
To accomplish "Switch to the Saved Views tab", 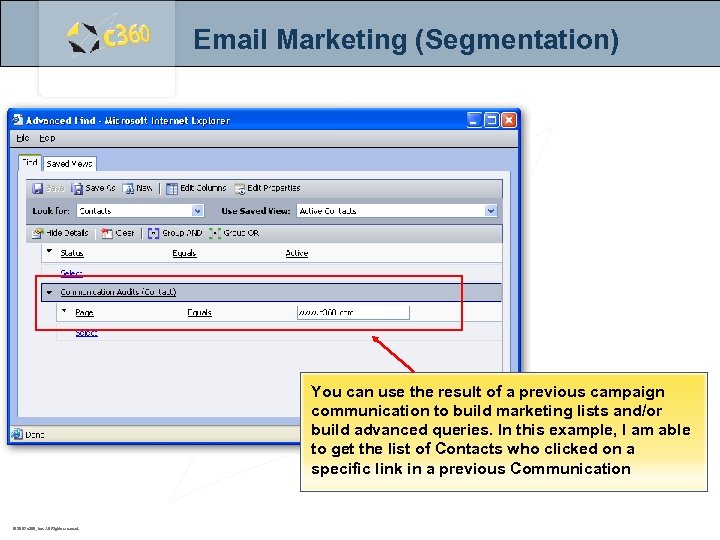I will point(69,164).
